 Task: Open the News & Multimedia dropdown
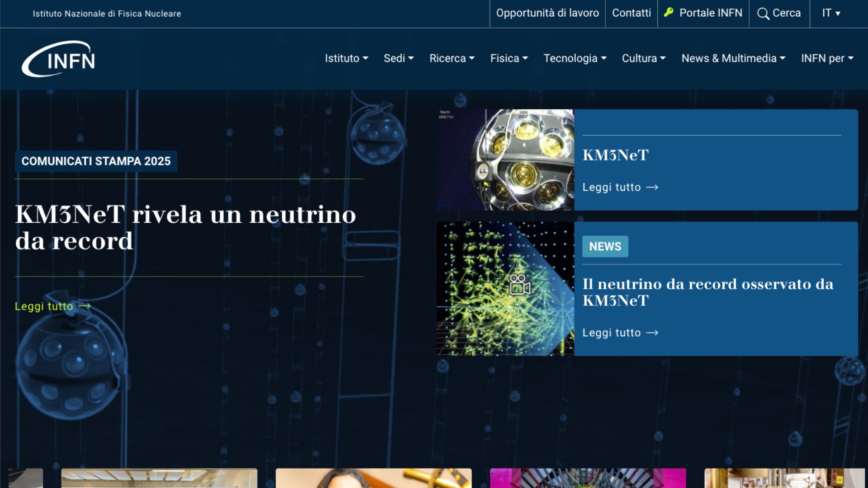tap(733, 58)
